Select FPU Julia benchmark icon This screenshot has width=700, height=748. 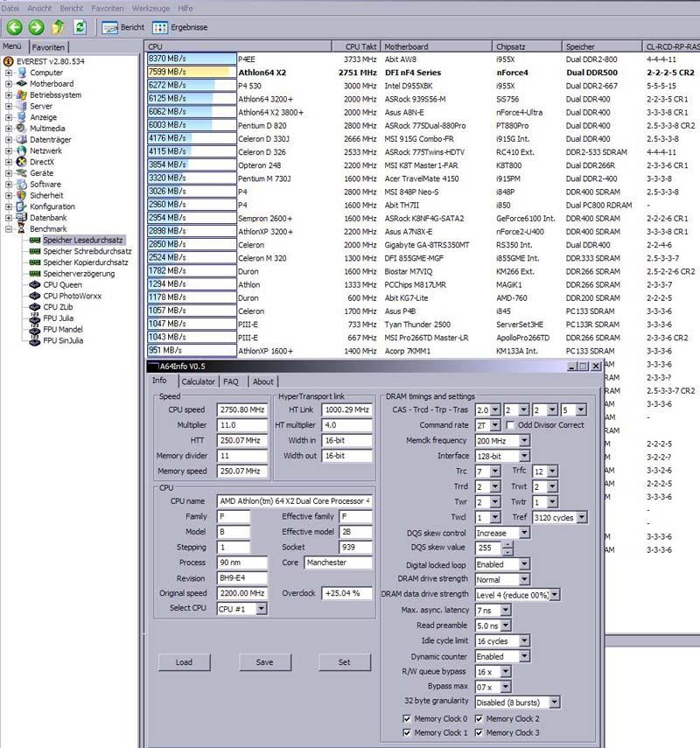coord(35,318)
